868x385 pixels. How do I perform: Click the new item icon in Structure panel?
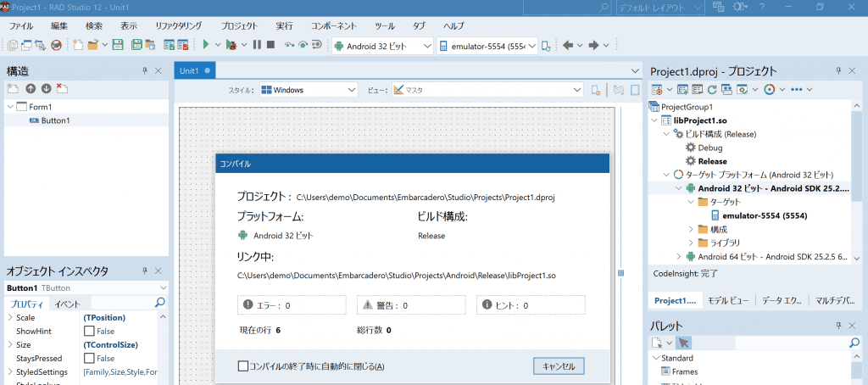tap(13, 89)
